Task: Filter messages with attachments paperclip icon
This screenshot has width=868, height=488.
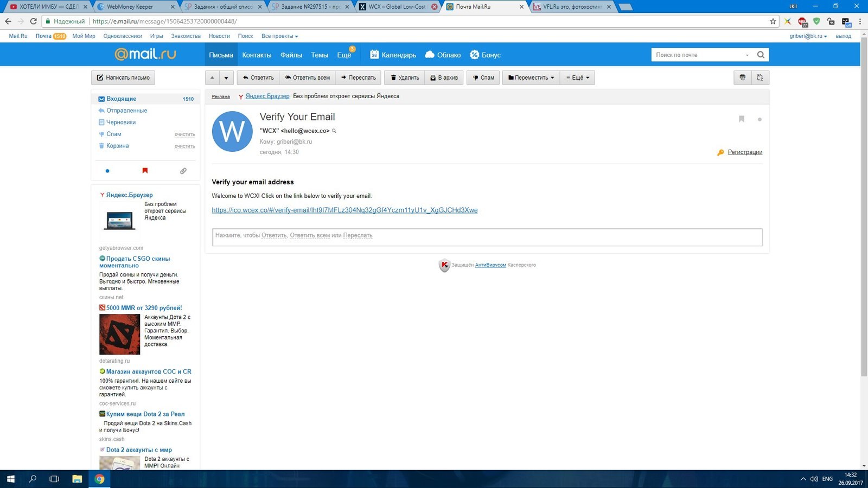Action: (183, 171)
